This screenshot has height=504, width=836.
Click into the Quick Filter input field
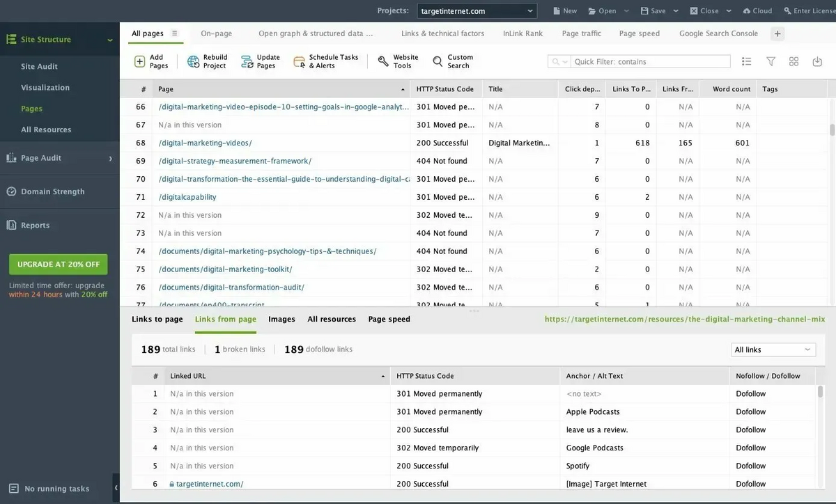(651, 61)
